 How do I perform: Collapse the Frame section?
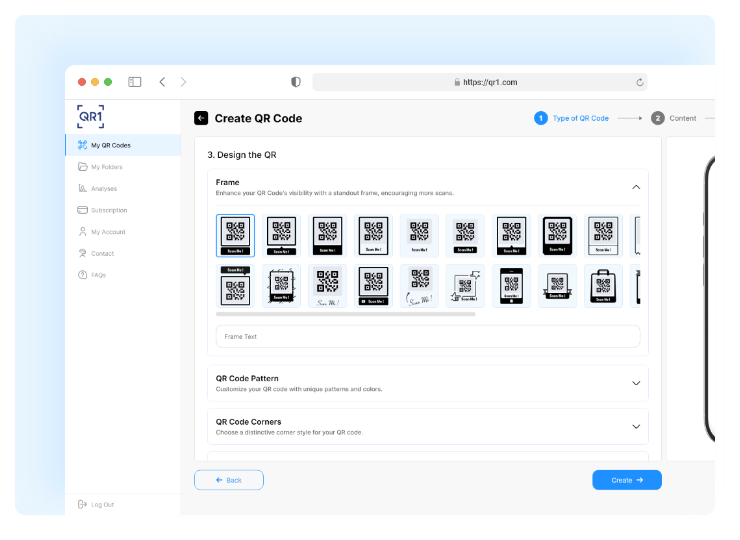click(x=635, y=187)
